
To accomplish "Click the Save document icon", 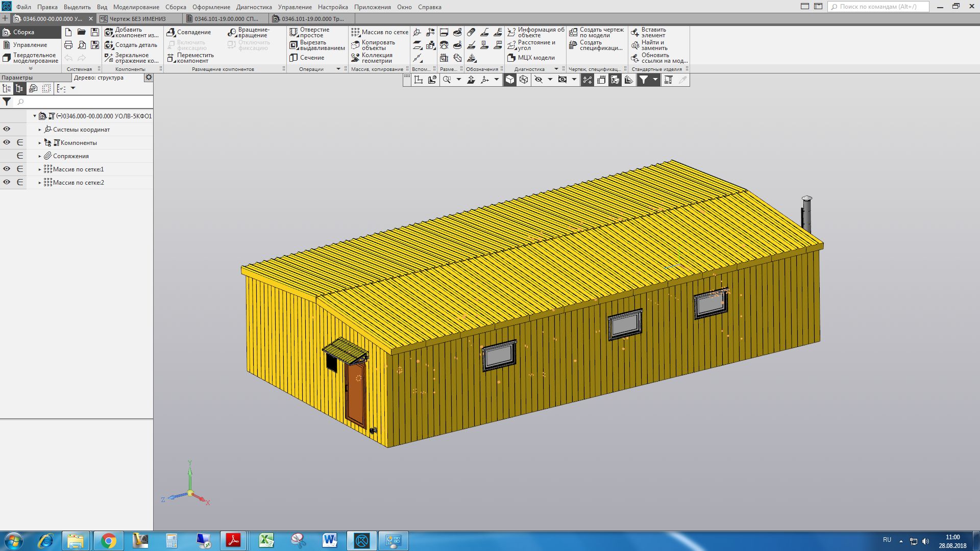I will [x=95, y=32].
